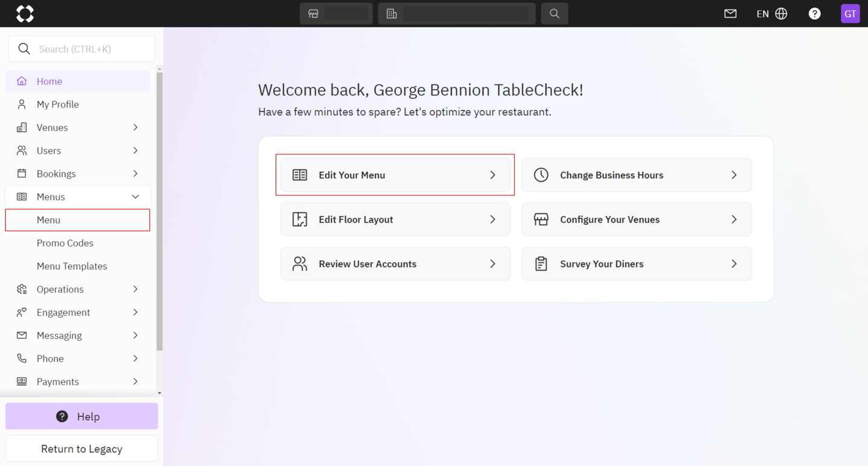
Task: Click Return to Legacy button
Action: click(x=81, y=449)
